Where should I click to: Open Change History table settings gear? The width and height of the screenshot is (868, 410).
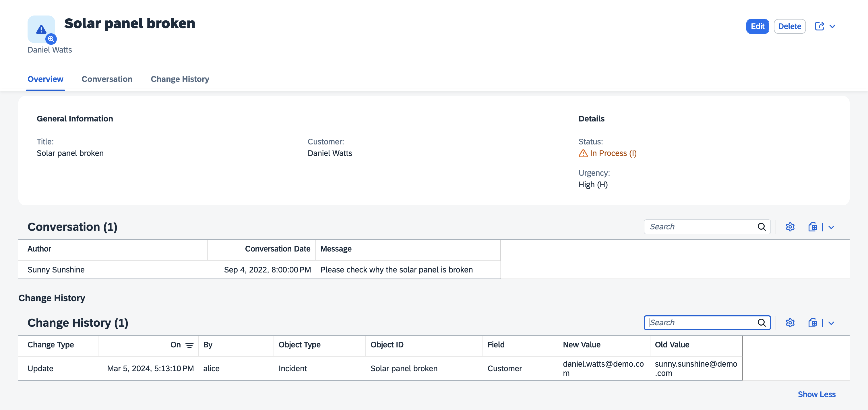(x=790, y=323)
